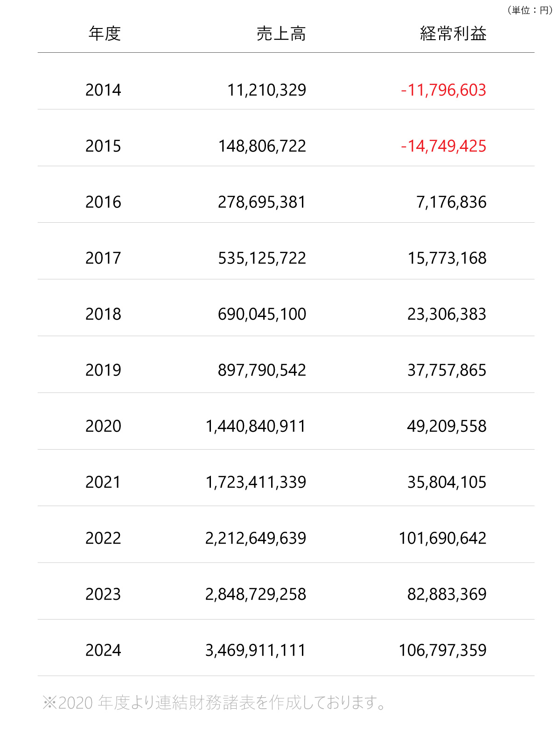
Task: Click the 経常利益 column header
Action: (x=453, y=34)
